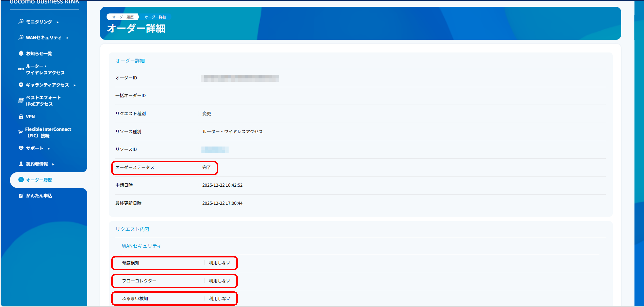Click the support heart-handshake icon
The height and width of the screenshot is (307, 644).
[x=21, y=148]
